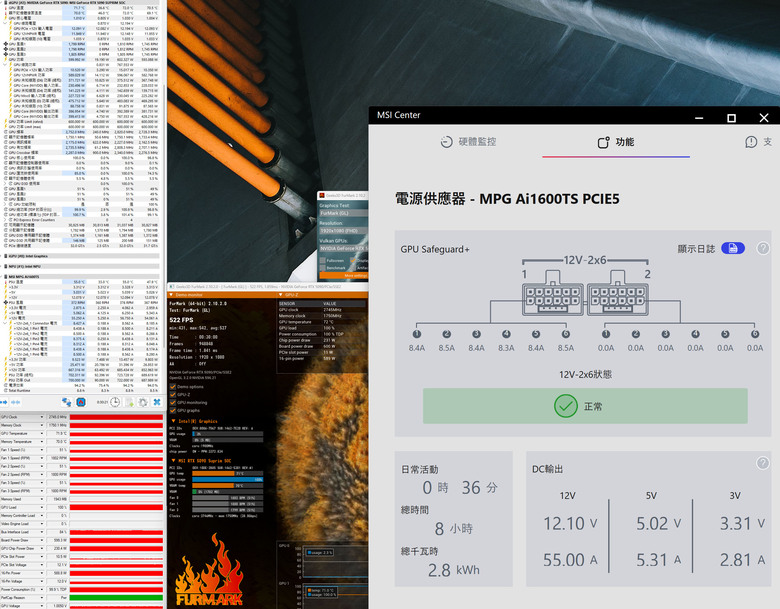
Task: Click HWiNFO expand-columns right arrows icon
Action: click(x=4, y=402)
